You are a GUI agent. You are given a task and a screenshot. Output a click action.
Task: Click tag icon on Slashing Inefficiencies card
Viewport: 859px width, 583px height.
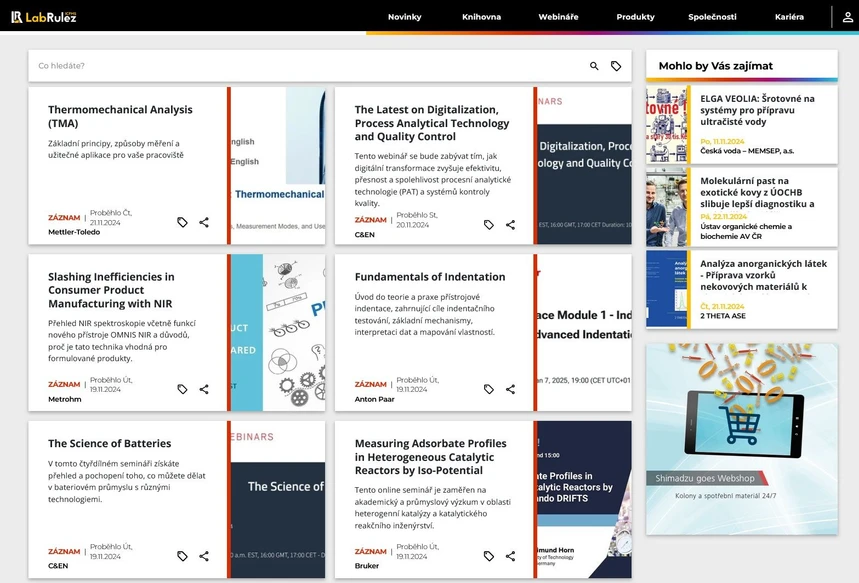click(182, 389)
